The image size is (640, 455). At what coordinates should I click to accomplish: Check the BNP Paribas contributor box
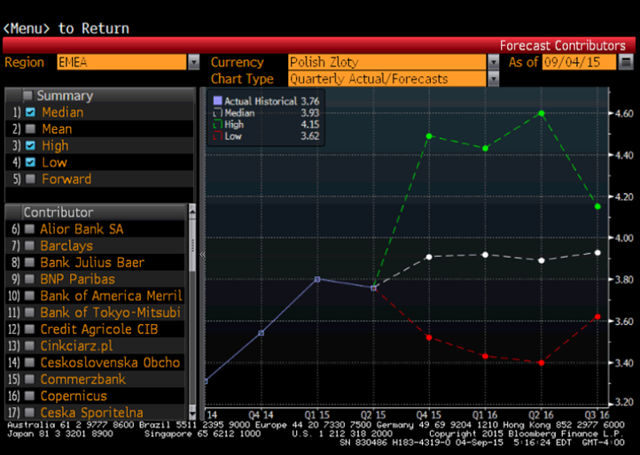[29, 279]
